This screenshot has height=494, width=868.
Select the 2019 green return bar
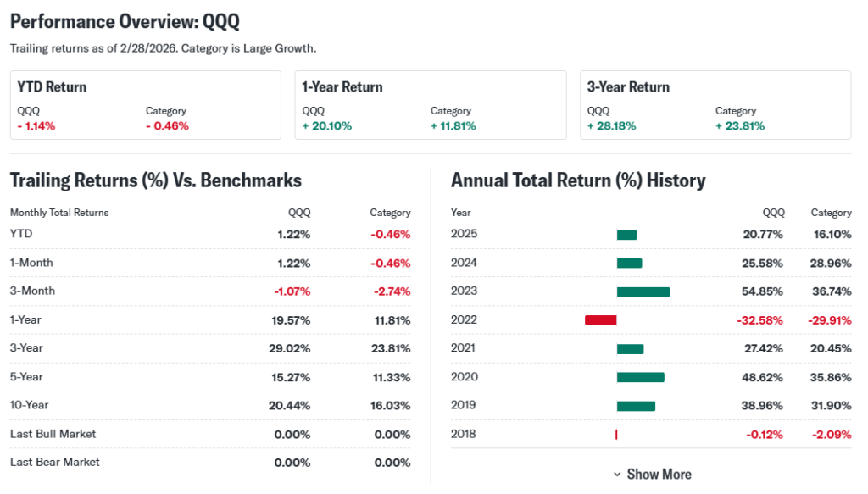point(636,406)
